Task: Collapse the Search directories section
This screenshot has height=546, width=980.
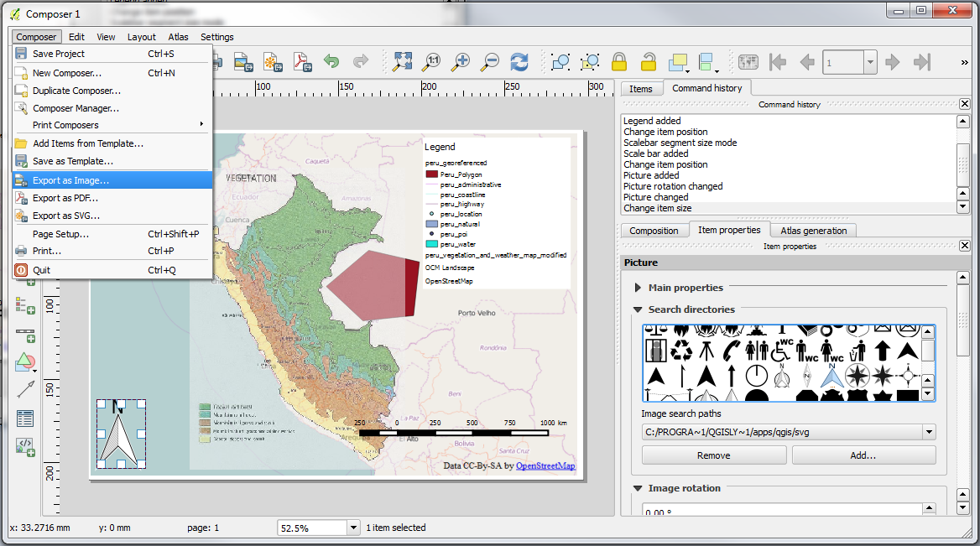Action: point(638,309)
